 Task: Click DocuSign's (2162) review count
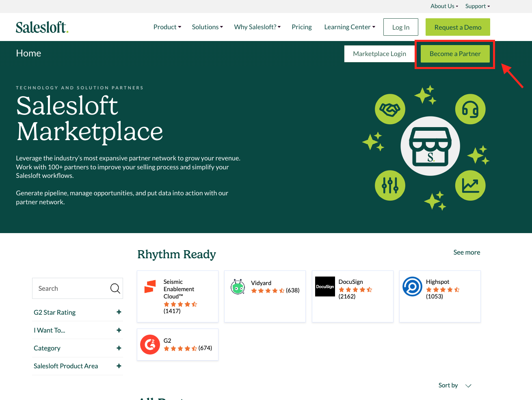click(x=347, y=296)
